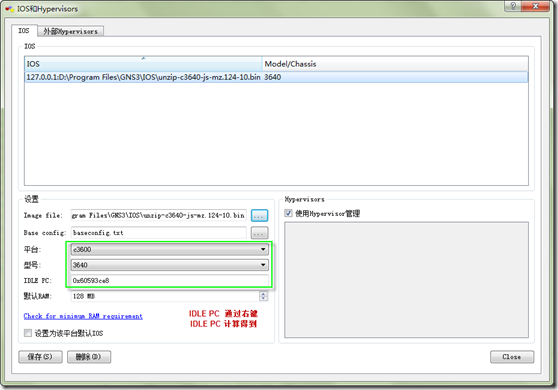Browse for a Base config file
The height and width of the screenshot is (390, 558).
point(259,233)
